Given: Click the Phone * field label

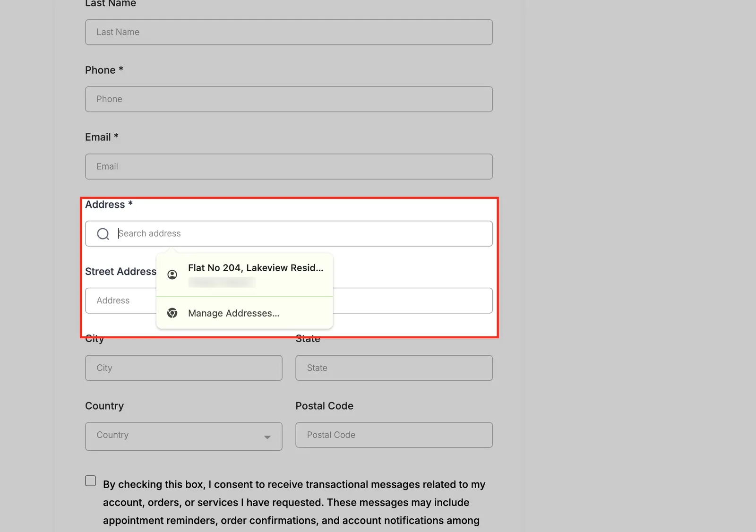Looking at the screenshot, I should [104, 70].
